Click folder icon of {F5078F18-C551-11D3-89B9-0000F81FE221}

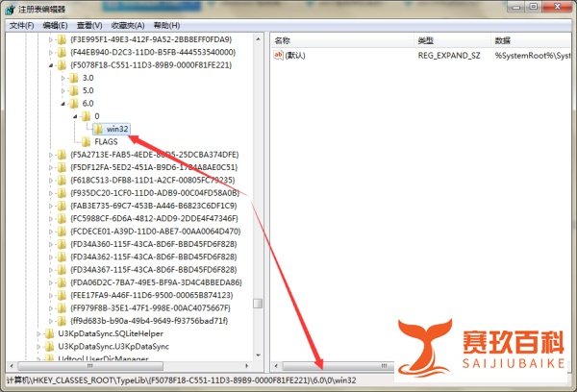(x=62, y=65)
